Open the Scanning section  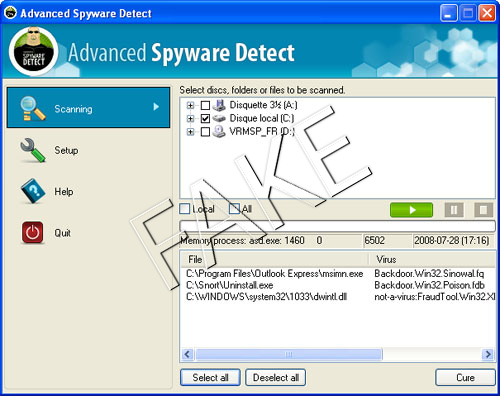click(x=88, y=108)
